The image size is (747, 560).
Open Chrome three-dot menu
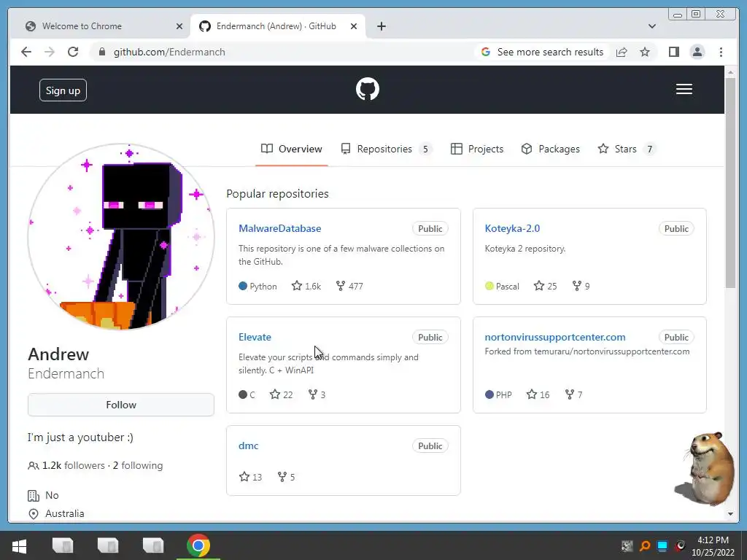(721, 52)
